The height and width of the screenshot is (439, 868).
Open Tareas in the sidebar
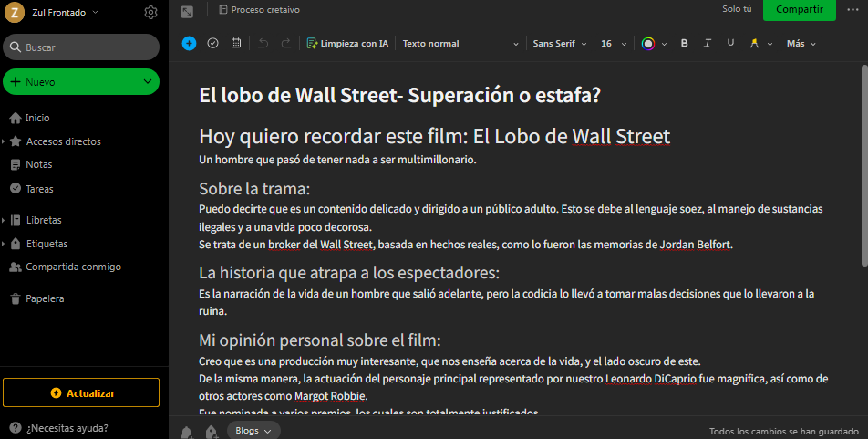pyautogui.click(x=38, y=189)
